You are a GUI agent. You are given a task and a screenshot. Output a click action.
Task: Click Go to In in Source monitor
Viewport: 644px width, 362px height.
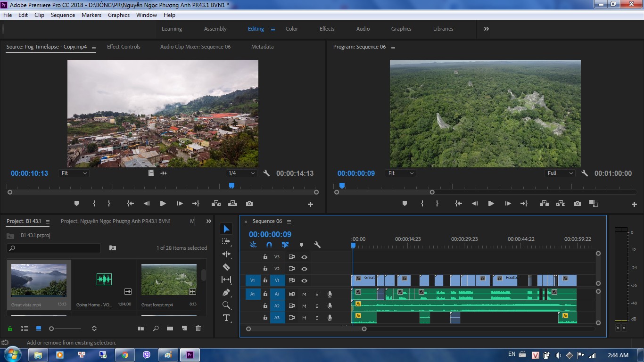pyautogui.click(x=130, y=204)
